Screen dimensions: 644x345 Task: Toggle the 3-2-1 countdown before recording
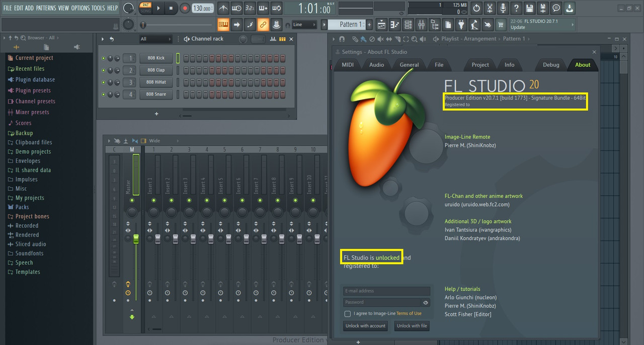tap(250, 8)
